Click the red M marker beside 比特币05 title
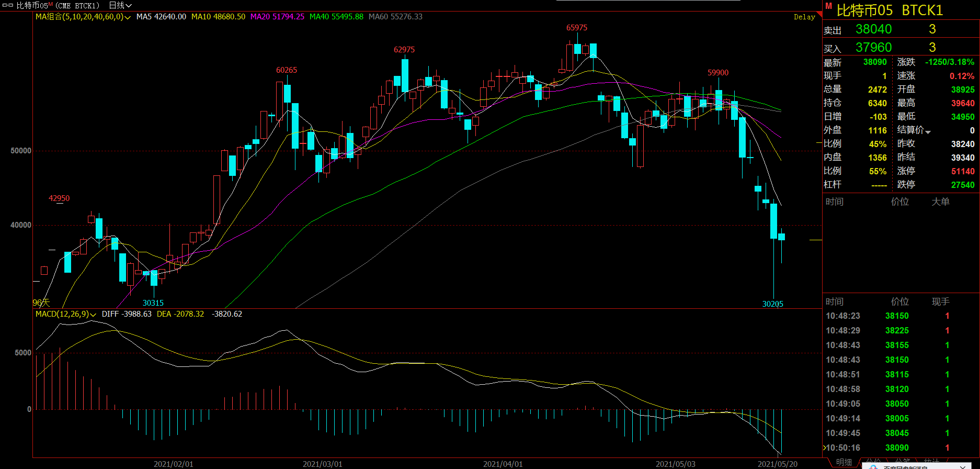 tap(828, 6)
